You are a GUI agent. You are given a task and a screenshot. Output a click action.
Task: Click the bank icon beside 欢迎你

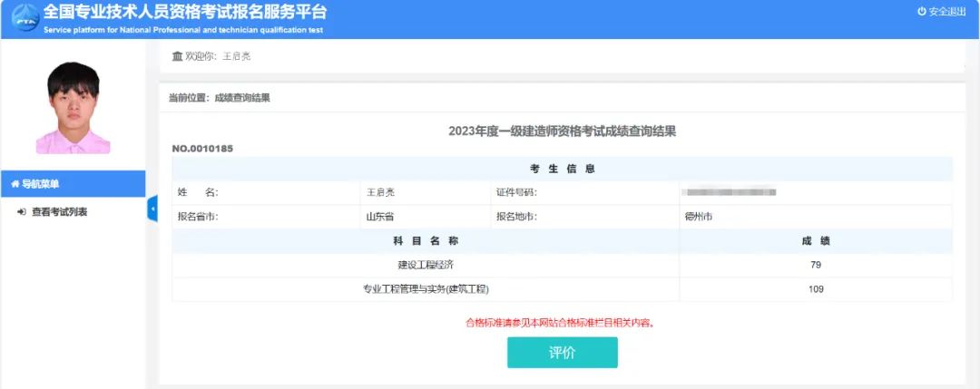(x=177, y=56)
